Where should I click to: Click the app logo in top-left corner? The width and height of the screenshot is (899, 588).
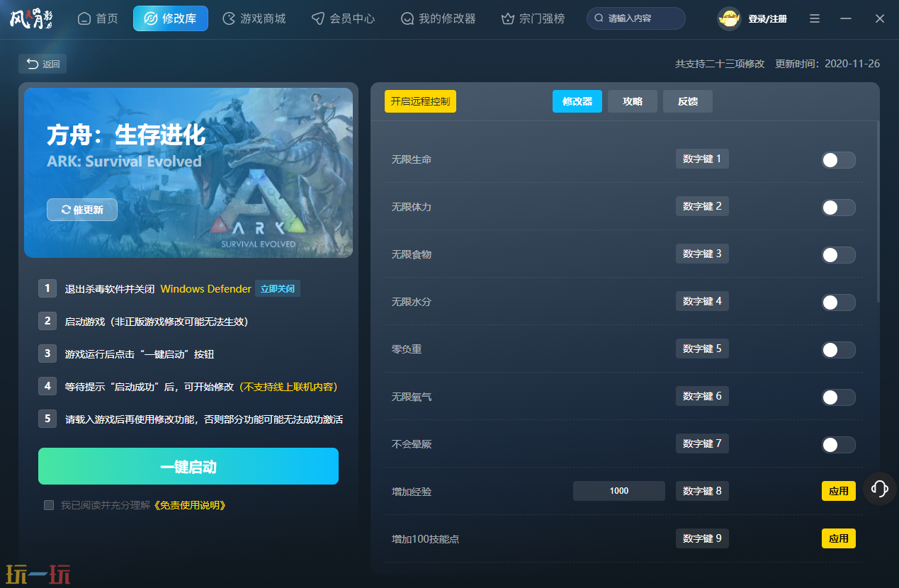pos(31,18)
